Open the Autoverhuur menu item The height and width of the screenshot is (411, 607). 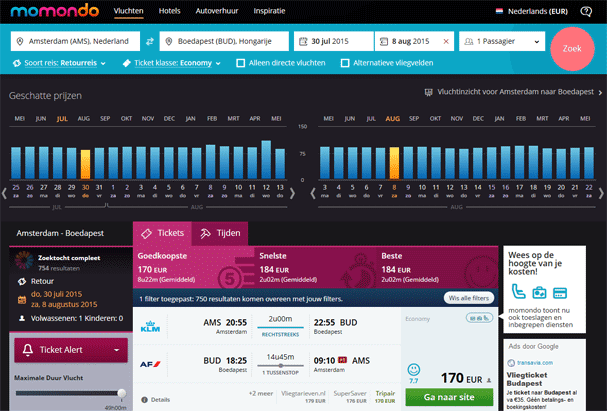tap(217, 11)
